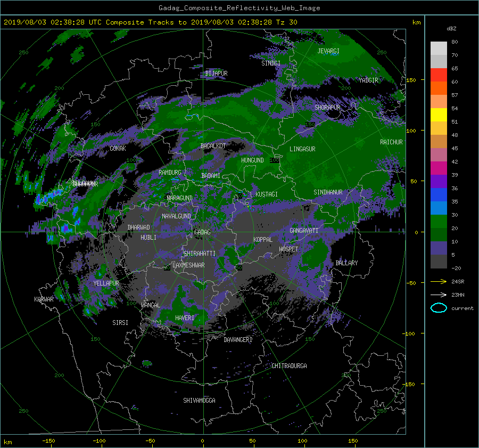This screenshot has height=448, width=479.
Task: Click the cyan 'current' ellipse legend icon
Action: click(439, 308)
